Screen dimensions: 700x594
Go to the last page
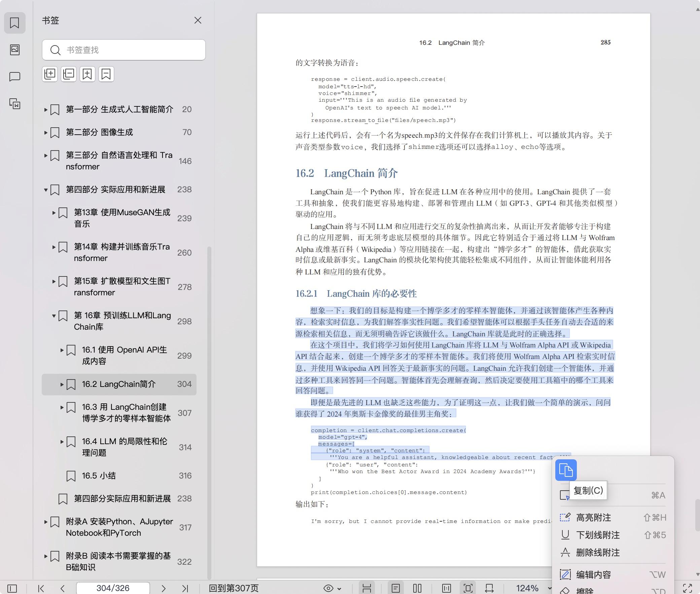pyautogui.click(x=185, y=588)
